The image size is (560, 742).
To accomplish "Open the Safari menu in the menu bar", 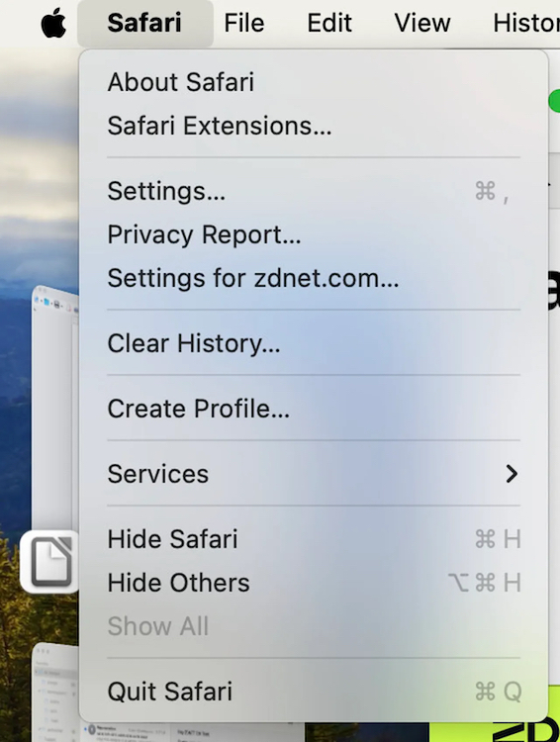I will coord(144,23).
